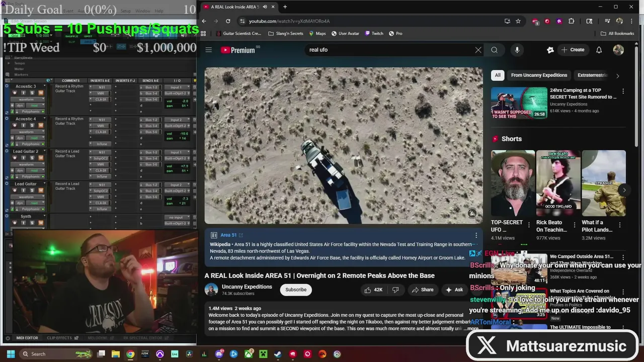Viewport: 644px width, 362px height.
Task: Open the Setup menu in Pro Tools
Action: tap(126, 11)
